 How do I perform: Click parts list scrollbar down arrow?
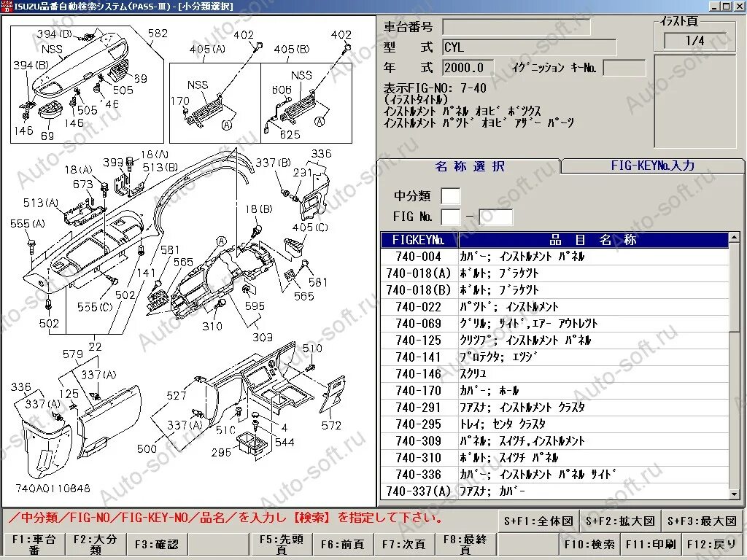tap(735, 494)
